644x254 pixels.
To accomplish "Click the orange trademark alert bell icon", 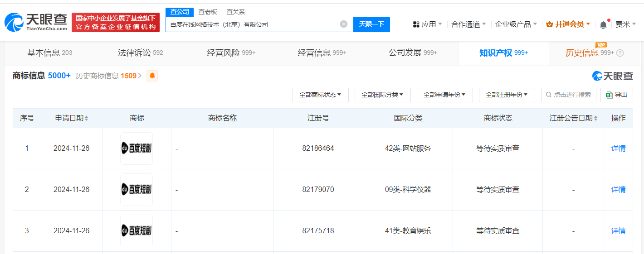I will (x=152, y=76).
